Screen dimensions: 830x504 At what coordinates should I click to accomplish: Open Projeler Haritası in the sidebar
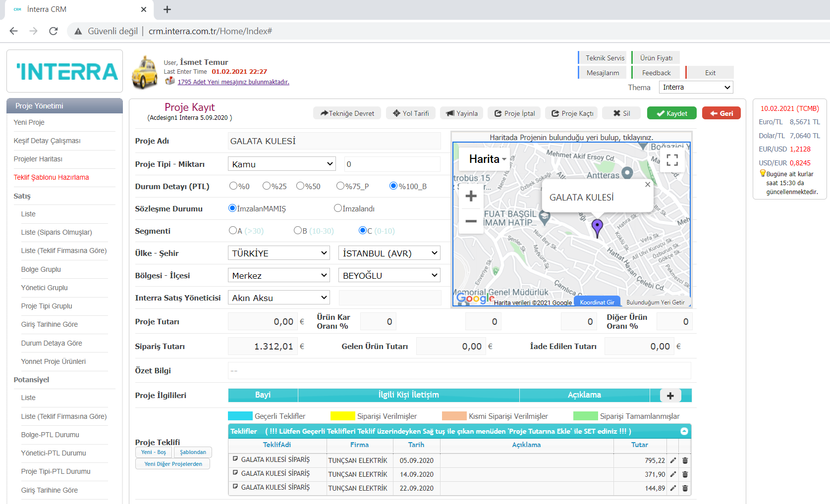38,159
